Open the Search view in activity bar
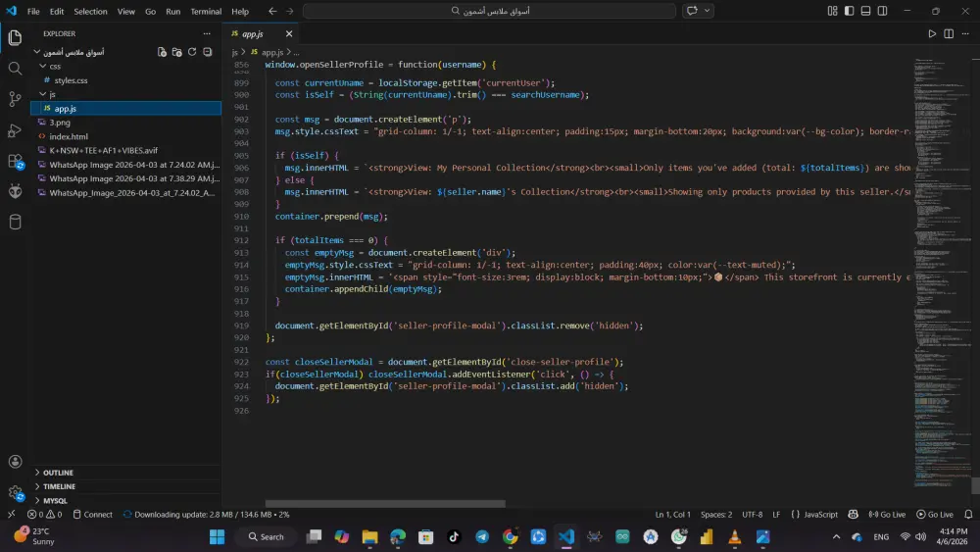The width and height of the screenshot is (980, 552). point(15,68)
